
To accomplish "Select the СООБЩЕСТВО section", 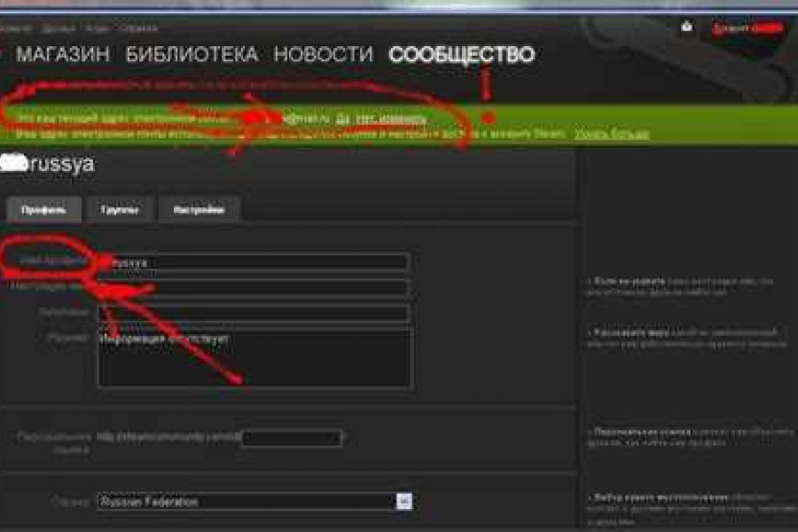I will click(x=461, y=55).
